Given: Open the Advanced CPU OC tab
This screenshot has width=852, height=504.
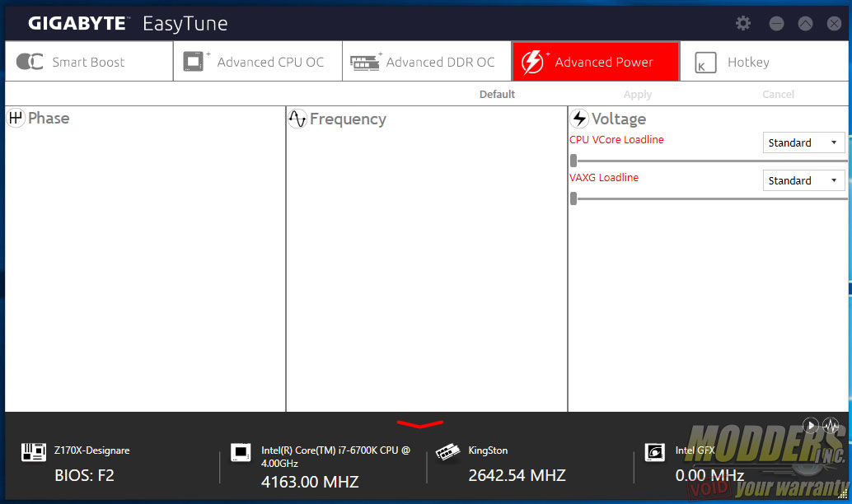Looking at the screenshot, I should [x=258, y=62].
